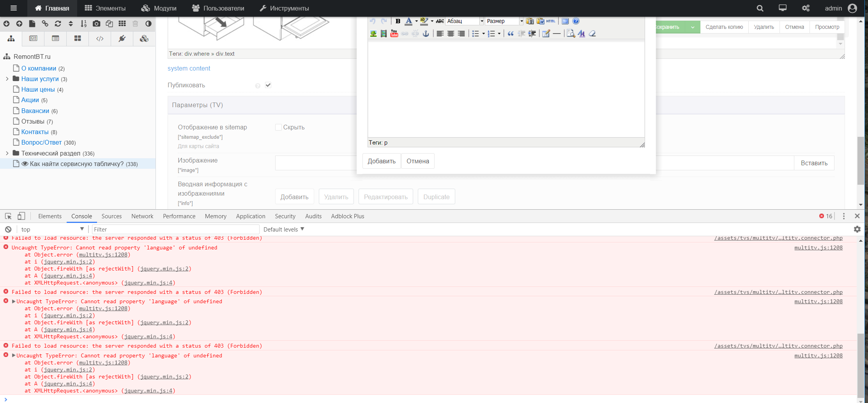This screenshot has height=403, width=868.
Task: Insert a horizontal rule line
Action: coord(557,34)
